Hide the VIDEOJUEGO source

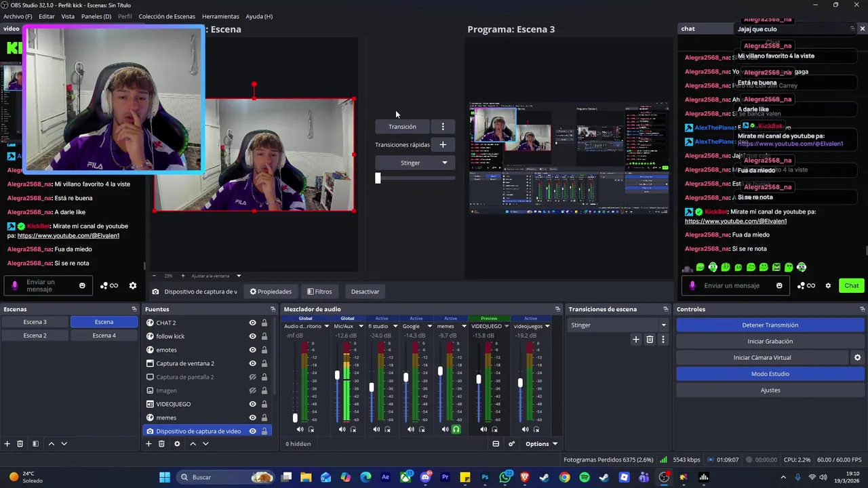[252, 404]
